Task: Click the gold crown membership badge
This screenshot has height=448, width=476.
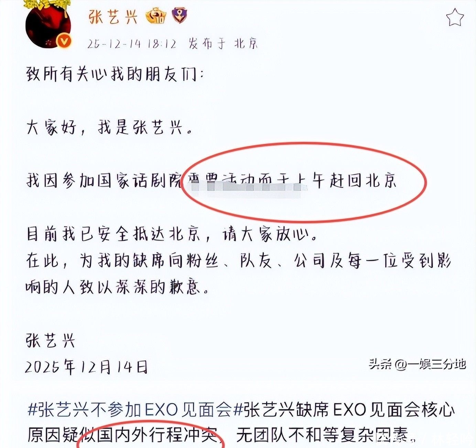Action: [x=155, y=16]
